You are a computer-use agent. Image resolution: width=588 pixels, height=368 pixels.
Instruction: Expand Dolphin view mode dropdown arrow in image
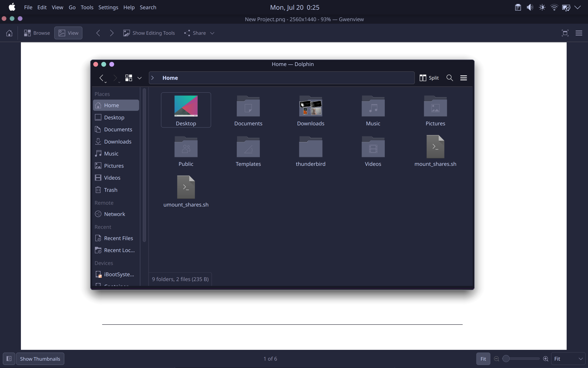point(139,78)
